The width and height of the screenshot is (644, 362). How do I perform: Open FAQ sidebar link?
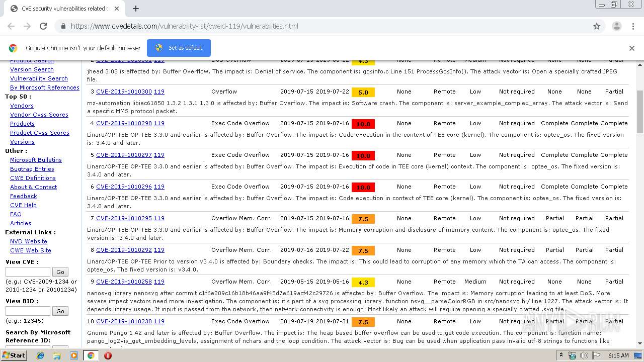coord(16,214)
